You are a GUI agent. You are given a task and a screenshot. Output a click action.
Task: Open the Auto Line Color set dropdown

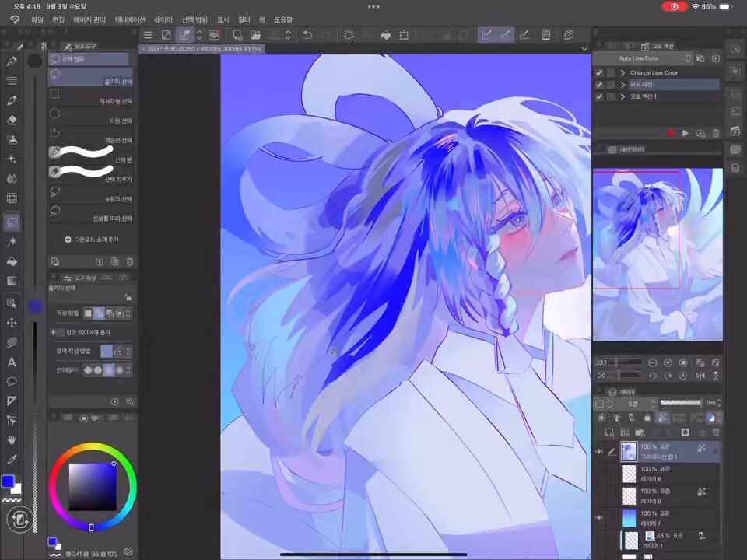tap(644, 58)
